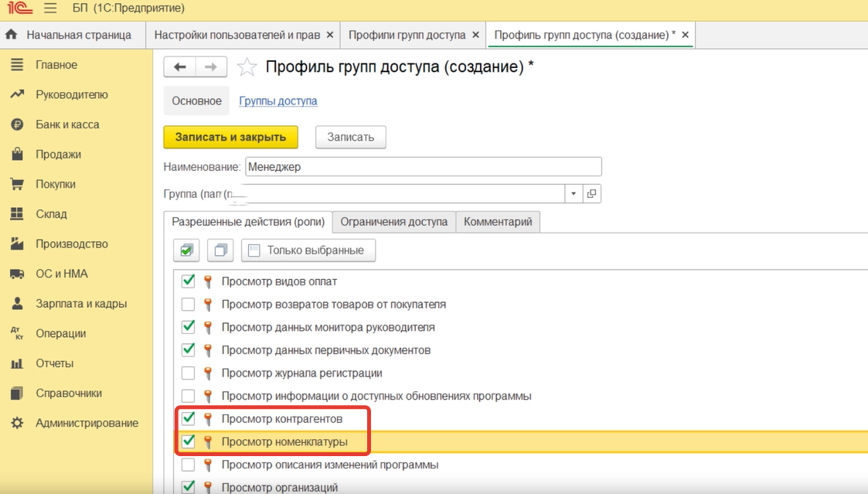Open the Группы доступа link

pos(277,101)
